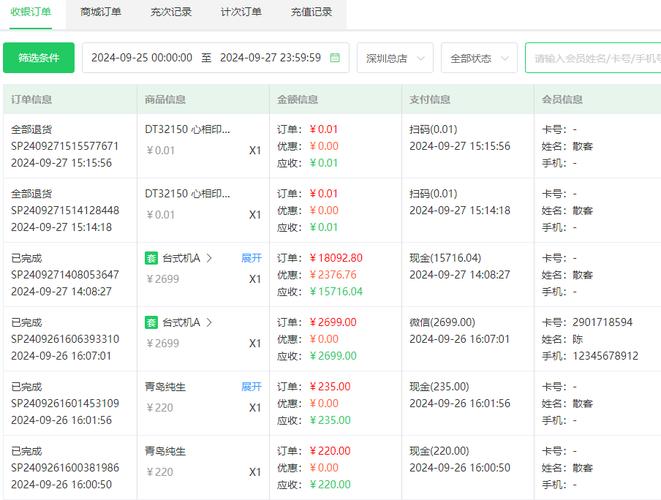This screenshot has width=661, height=500.
Task: Click 已完成 status of order SP2409261600381986
Action: coord(27,451)
